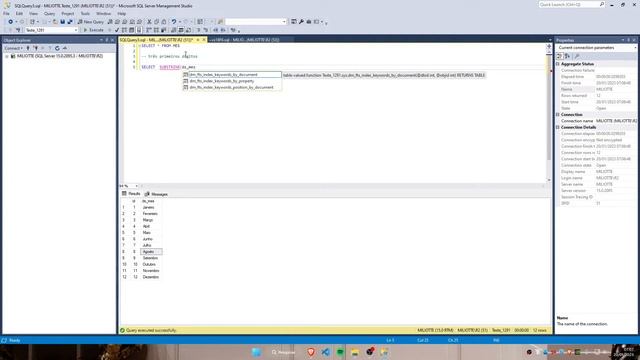Click the connect plug icon in Object Explorer
The height and width of the screenshot is (360, 640).
[28, 48]
